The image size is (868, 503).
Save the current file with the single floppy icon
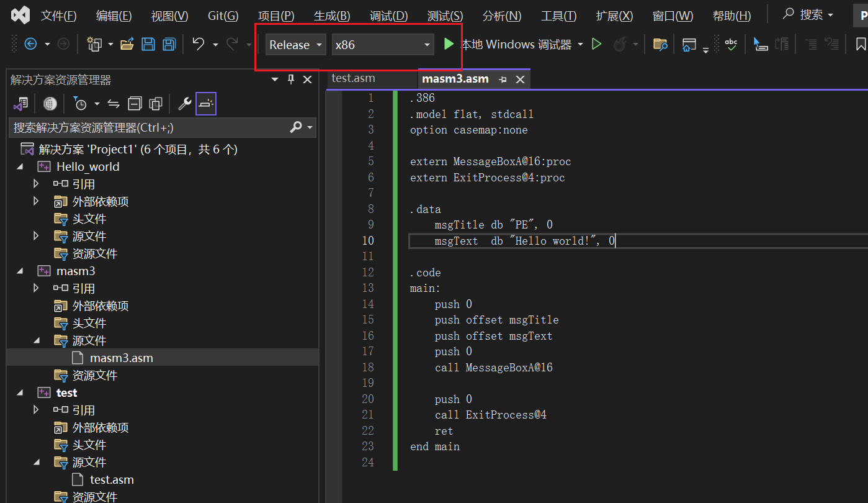click(x=148, y=44)
